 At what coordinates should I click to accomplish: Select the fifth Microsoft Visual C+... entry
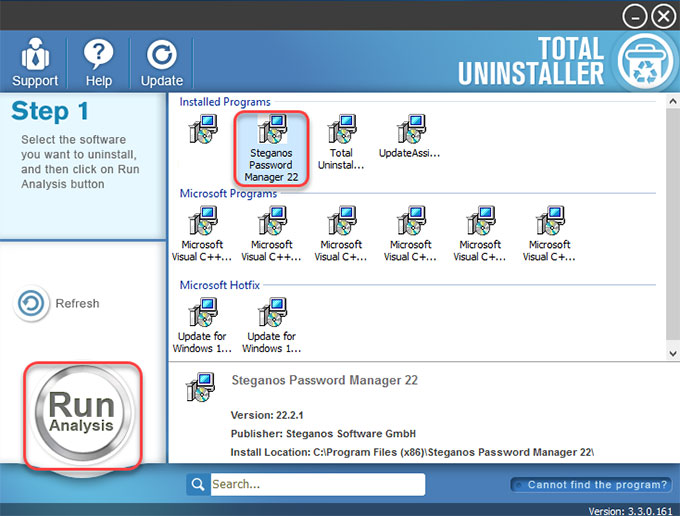pyautogui.click(x=480, y=234)
